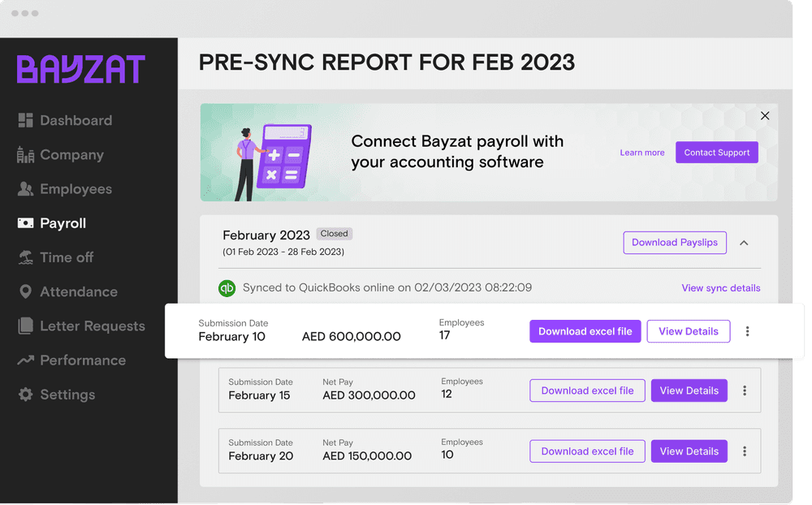Click the Employees people icon

click(x=25, y=189)
